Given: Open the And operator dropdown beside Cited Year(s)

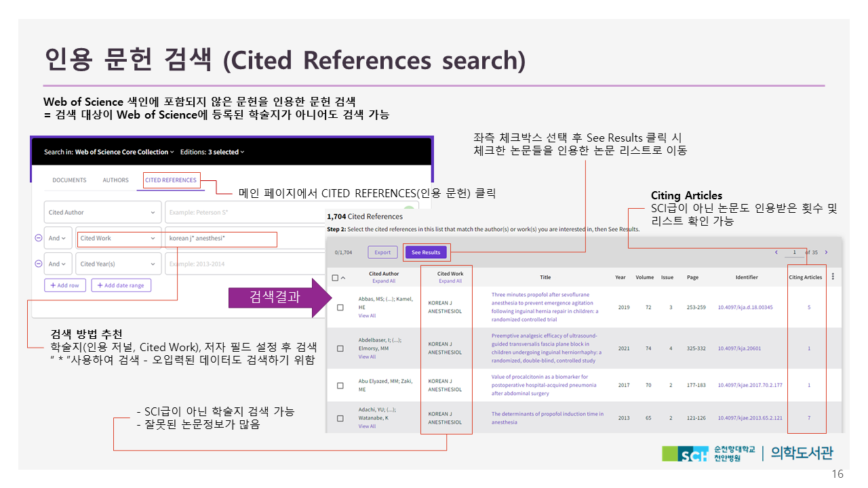Looking at the screenshot, I should [x=58, y=264].
